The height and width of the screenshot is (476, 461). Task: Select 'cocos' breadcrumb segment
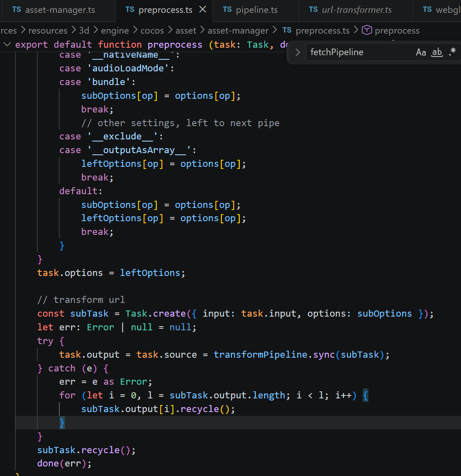pyautogui.click(x=152, y=31)
